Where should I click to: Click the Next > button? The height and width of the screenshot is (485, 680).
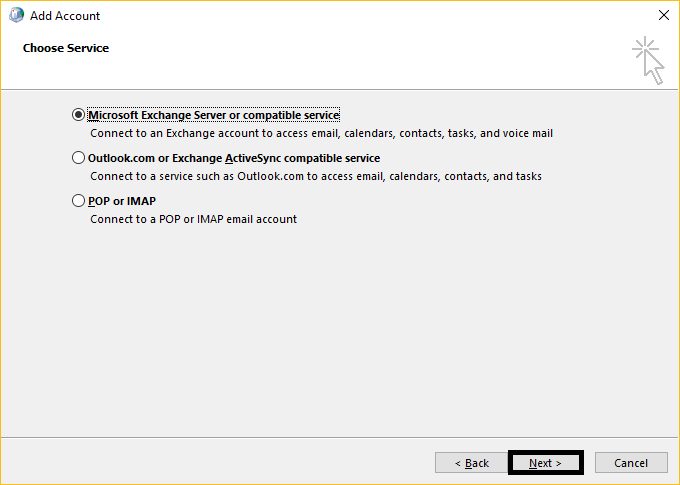tap(546, 463)
